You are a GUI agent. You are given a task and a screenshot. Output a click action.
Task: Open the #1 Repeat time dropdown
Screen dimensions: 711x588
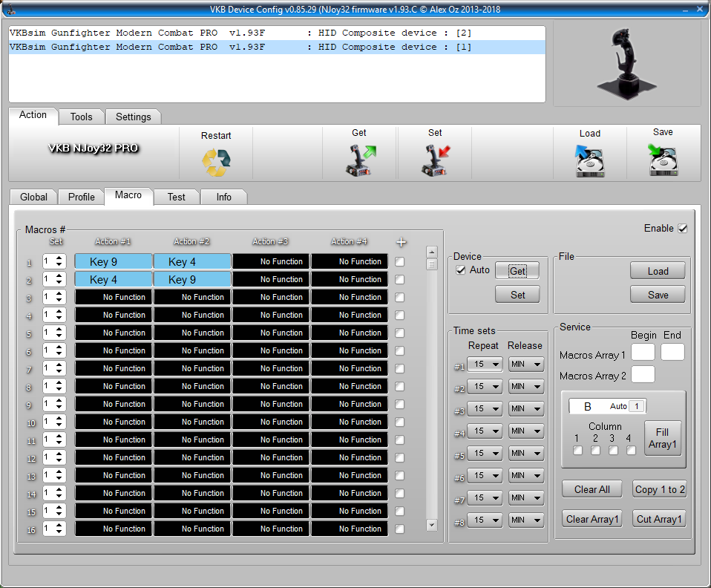pyautogui.click(x=485, y=365)
